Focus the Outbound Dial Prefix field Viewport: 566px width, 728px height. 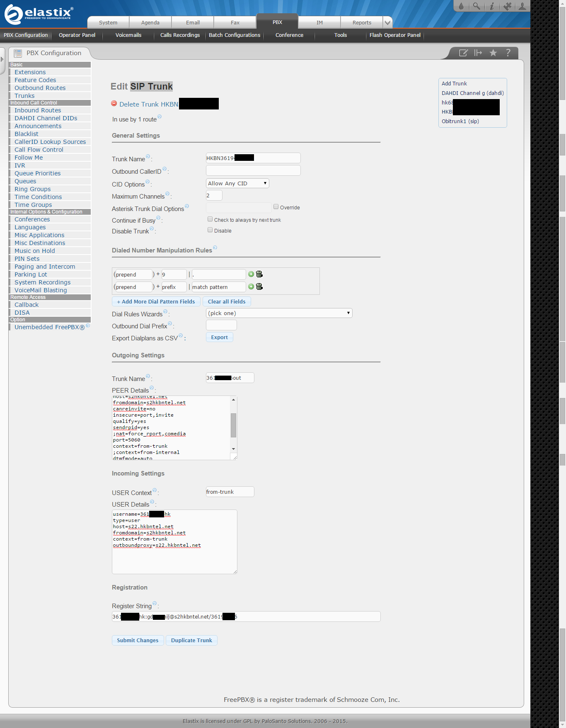221,325
